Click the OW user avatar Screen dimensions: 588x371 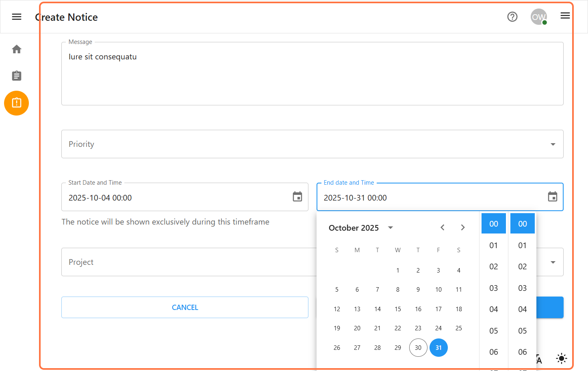click(538, 17)
